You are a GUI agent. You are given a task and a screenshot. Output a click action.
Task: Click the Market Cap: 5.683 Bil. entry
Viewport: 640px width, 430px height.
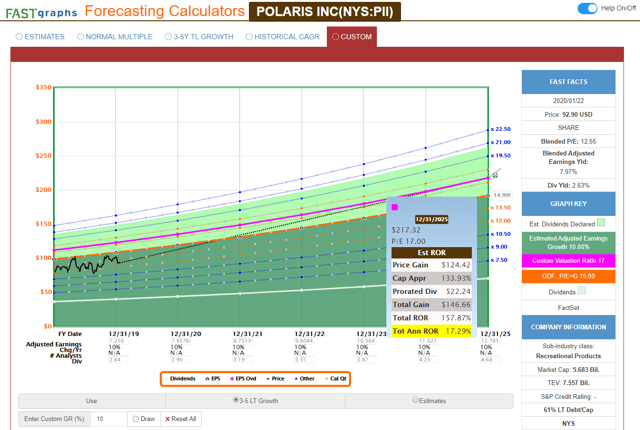click(568, 370)
